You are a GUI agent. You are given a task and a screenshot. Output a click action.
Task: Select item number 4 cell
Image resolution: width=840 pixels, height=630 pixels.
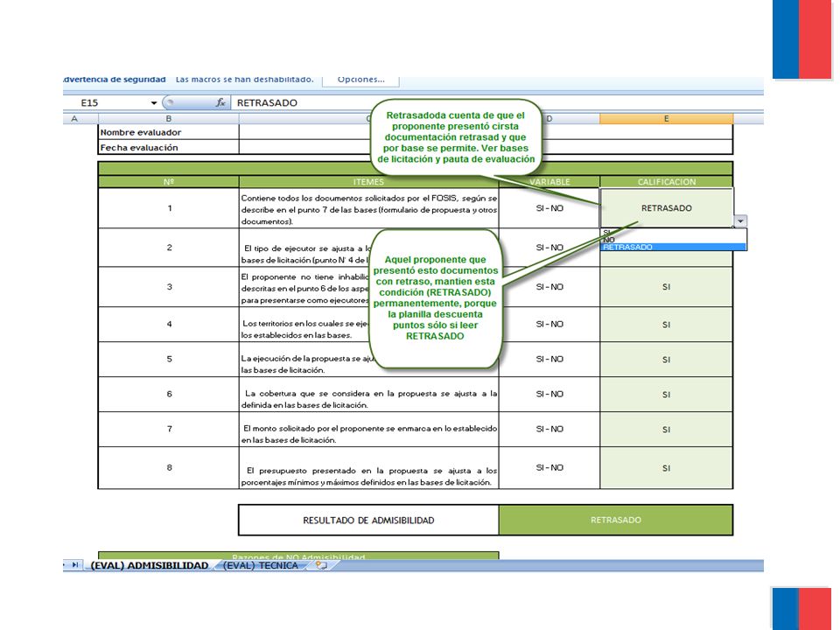(x=169, y=324)
